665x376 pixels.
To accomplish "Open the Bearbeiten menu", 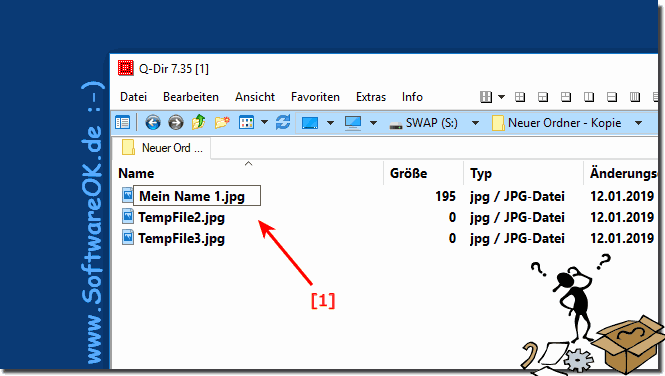I will [x=191, y=97].
